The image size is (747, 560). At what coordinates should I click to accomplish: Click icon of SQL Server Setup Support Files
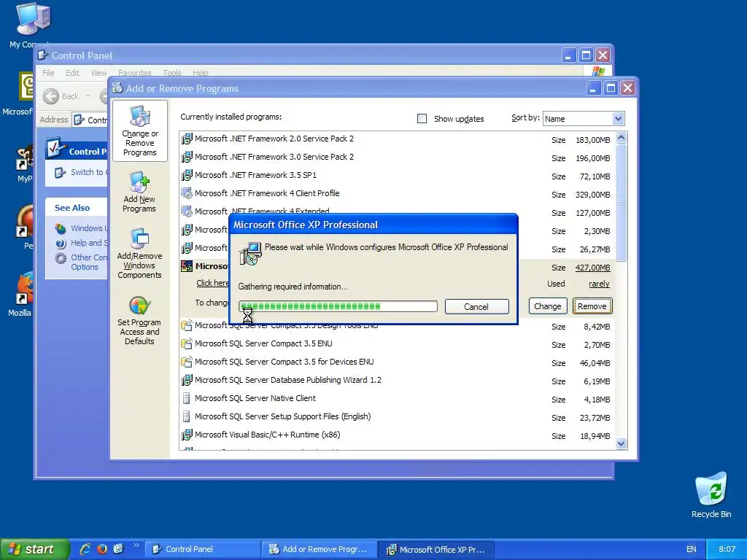click(186, 416)
